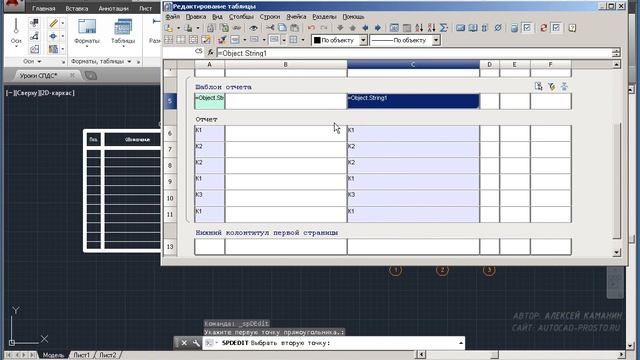The height and width of the screenshot is (360, 640).
Task: Open the Строки menu
Action: pyautogui.click(x=270, y=17)
